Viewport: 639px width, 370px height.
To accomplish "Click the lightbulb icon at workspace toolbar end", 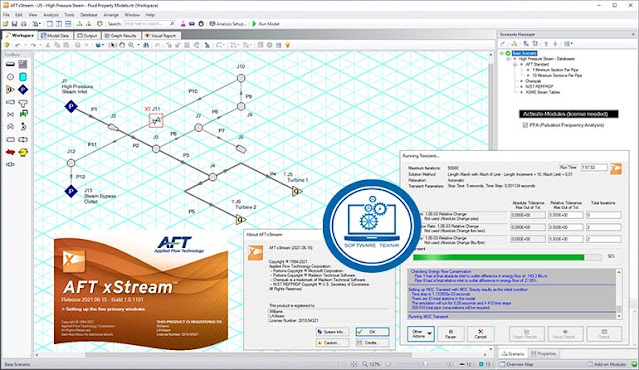I will coord(288,45).
